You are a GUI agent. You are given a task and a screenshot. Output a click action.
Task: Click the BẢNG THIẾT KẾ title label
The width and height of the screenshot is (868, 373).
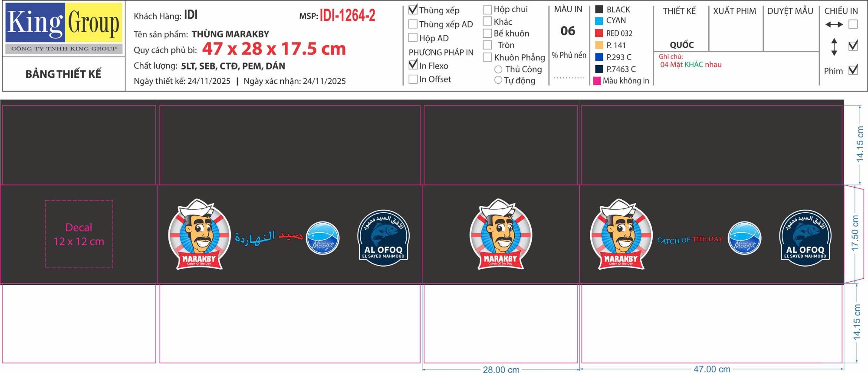click(x=63, y=74)
